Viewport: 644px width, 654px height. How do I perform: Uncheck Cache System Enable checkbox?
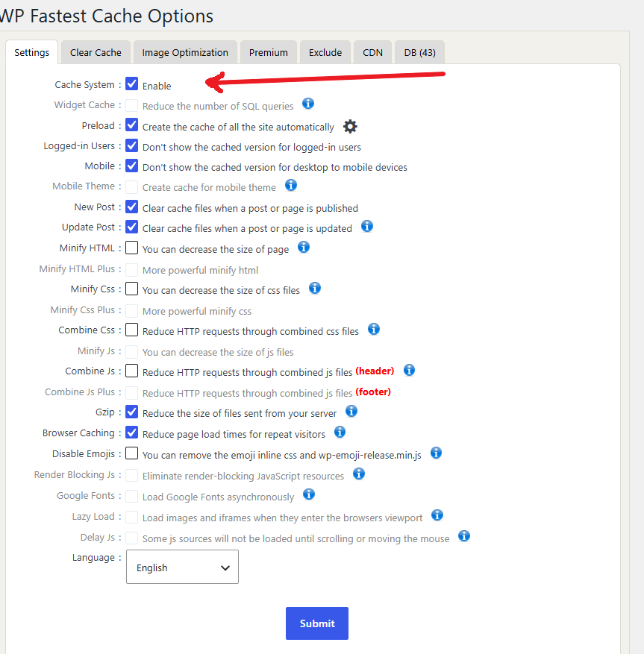point(132,84)
